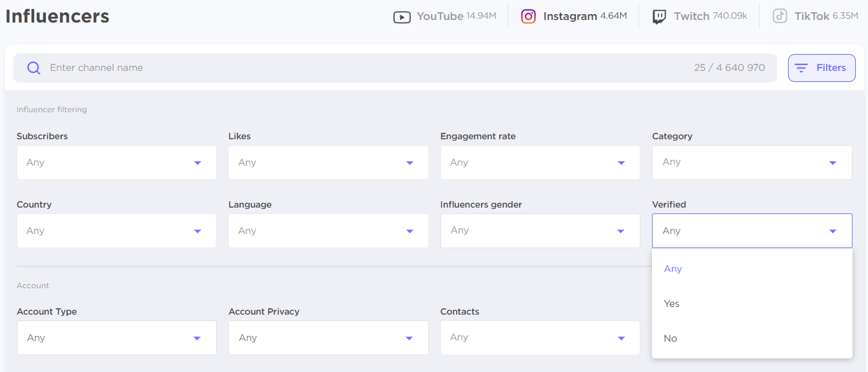868x372 pixels.
Task: Click the Influencer filtering section label
Action: pyautogui.click(x=52, y=110)
